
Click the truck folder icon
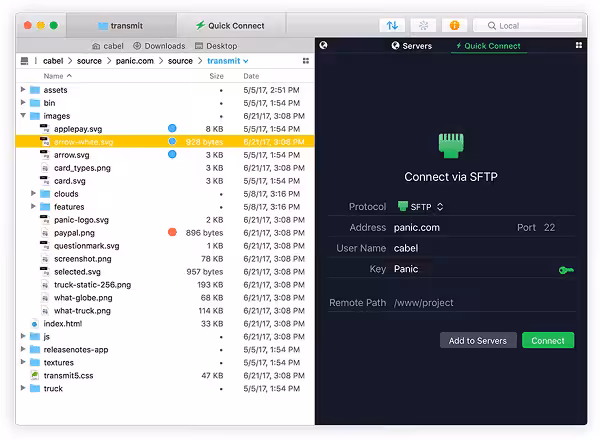(35, 388)
